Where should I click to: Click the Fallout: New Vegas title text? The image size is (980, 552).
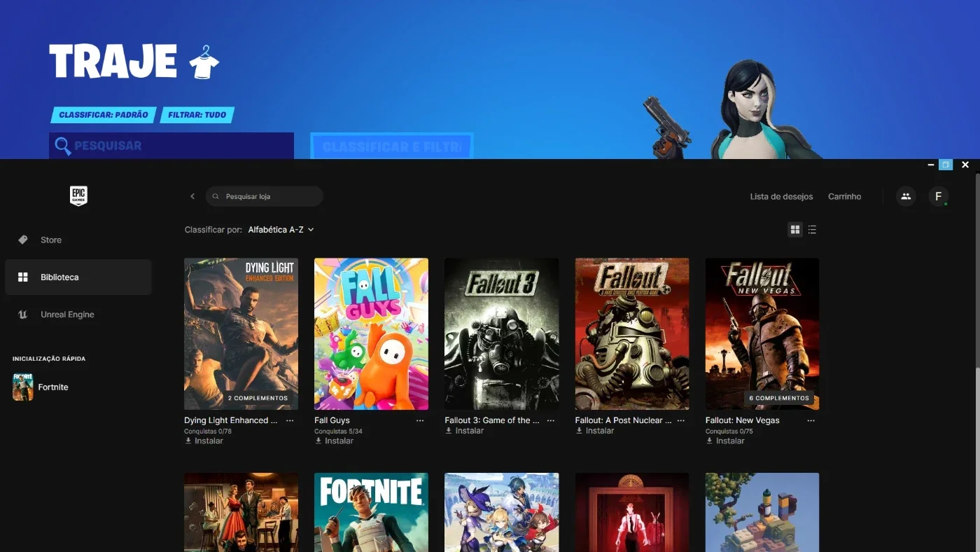tap(743, 421)
